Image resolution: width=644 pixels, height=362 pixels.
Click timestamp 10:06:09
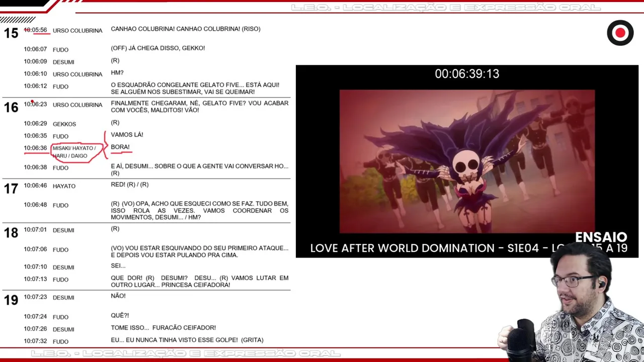[35, 61]
